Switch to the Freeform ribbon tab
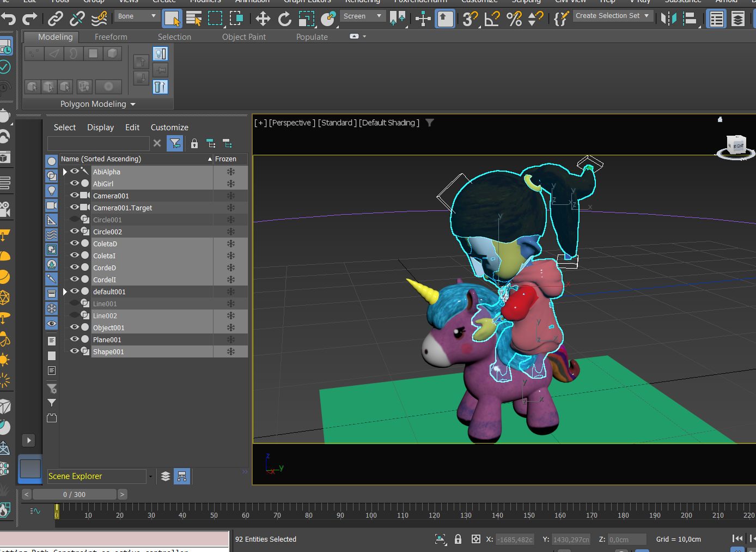The width and height of the screenshot is (756, 552). click(111, 37)
